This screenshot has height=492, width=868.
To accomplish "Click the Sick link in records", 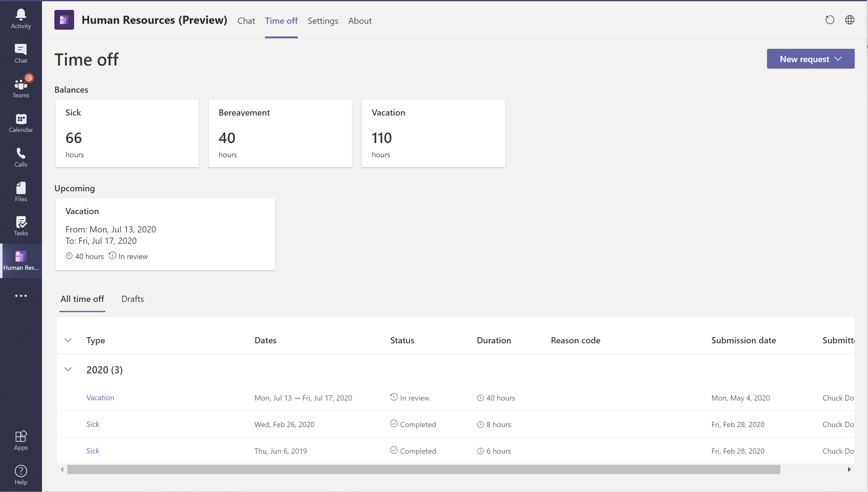I will (92, 424).
